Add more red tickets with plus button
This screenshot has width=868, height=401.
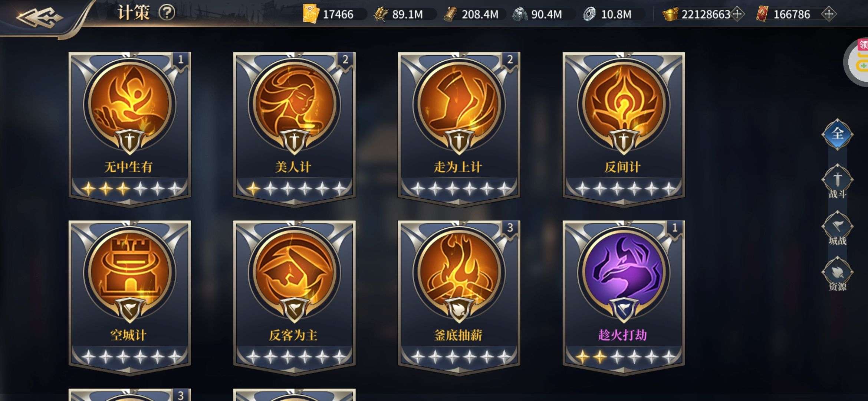pos(828,14)
